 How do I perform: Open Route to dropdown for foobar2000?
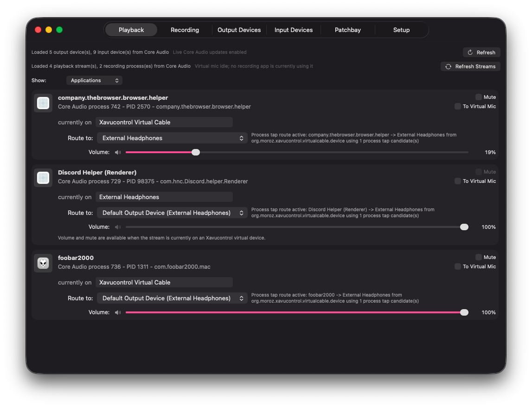[x=172, y=298]
